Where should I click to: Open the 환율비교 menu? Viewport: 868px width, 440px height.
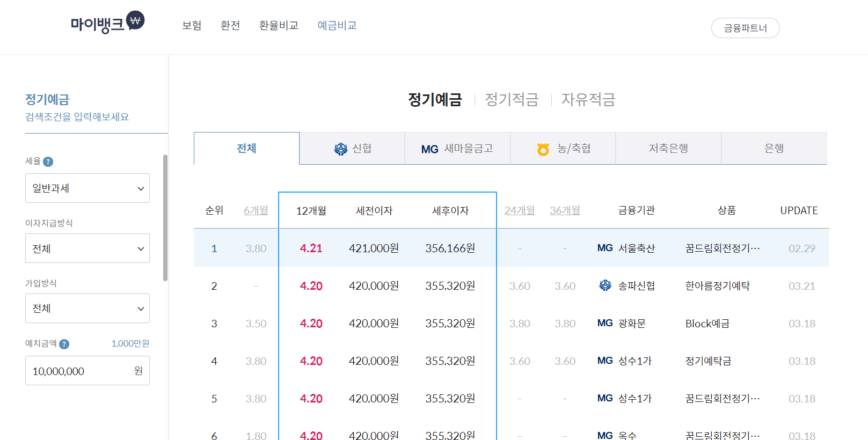279,25
